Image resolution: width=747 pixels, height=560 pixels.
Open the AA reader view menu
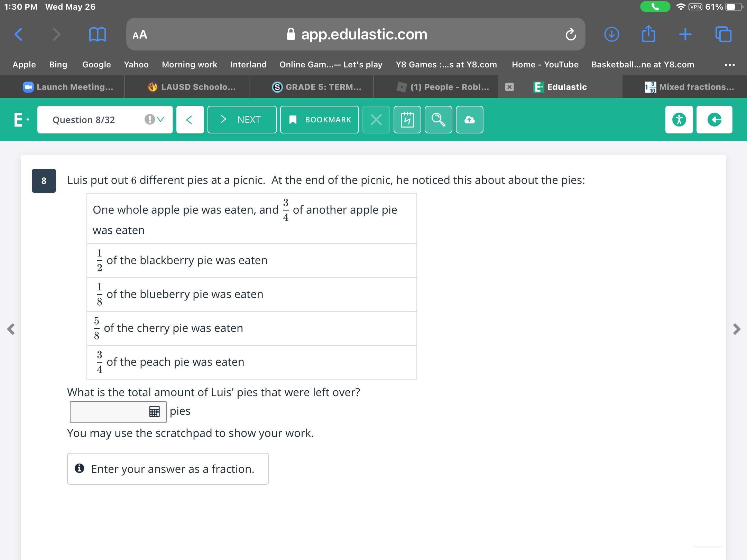[x=140, y=35]
